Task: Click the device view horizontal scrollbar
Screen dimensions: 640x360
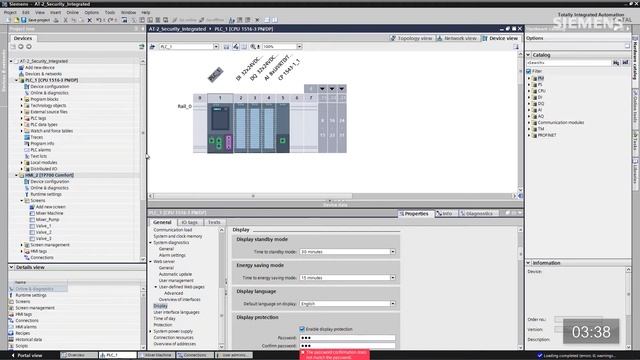Action: (x=253, y=196)
